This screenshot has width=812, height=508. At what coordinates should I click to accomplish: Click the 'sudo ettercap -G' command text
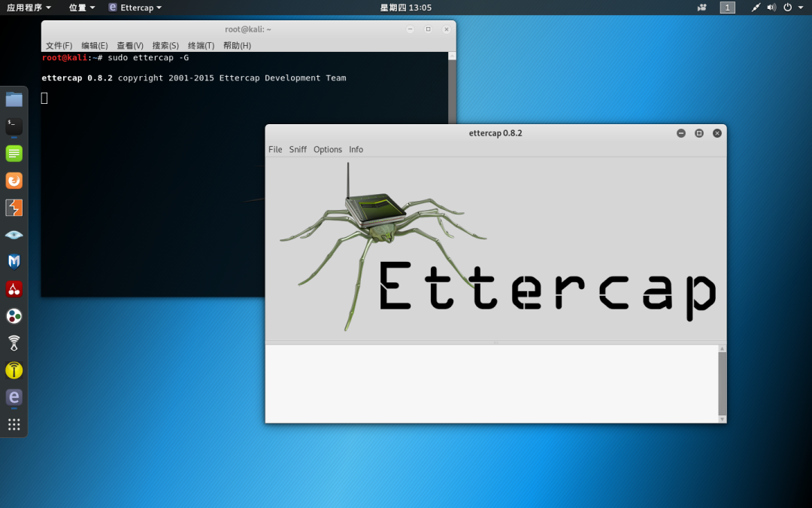click(148, 57)
